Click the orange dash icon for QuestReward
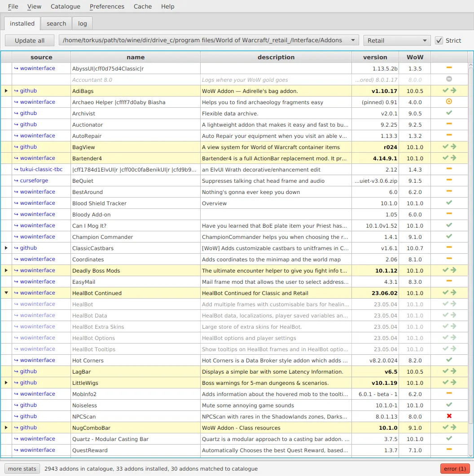The width and height of the screenshot is (474, 476). [x=449, y=450]
